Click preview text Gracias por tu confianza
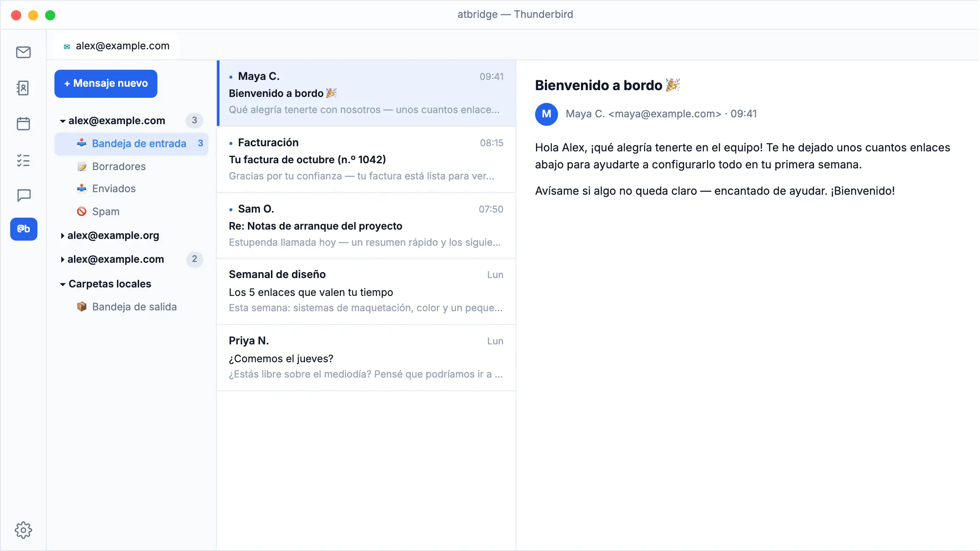Viewport: 980px width, 551px height. point(362,176)
